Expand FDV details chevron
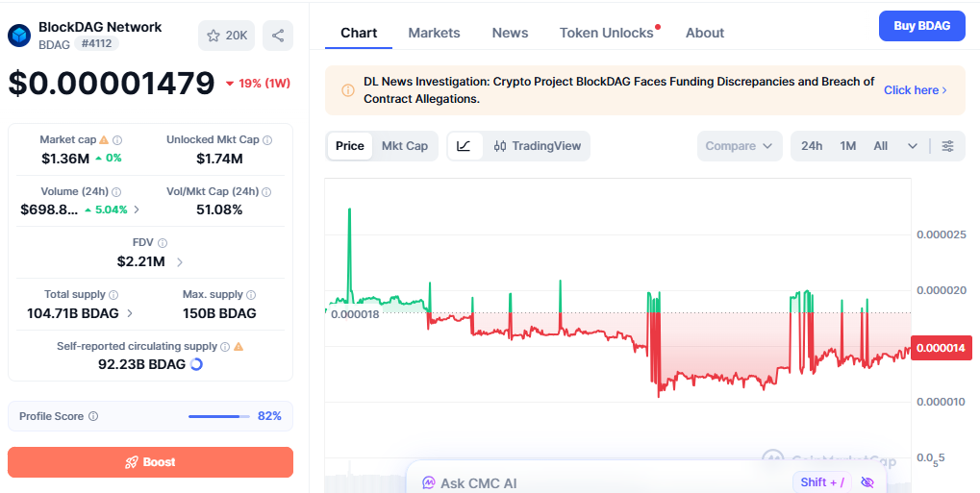 [180, 261]
